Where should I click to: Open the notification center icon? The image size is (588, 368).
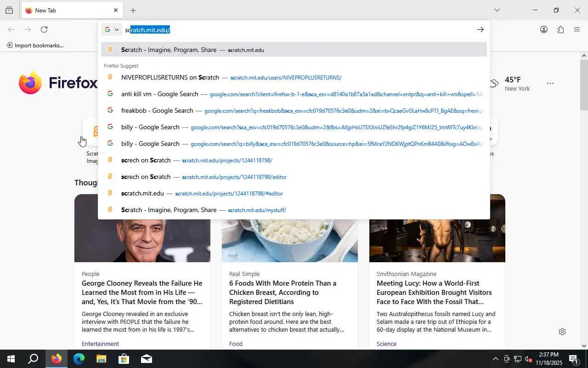574,359
